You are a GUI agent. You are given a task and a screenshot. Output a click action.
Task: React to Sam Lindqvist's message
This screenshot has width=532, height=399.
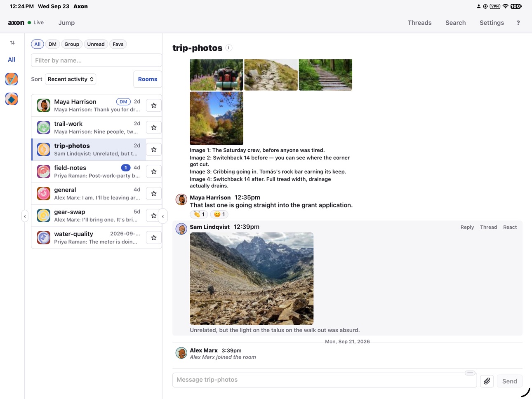[510, 227]
